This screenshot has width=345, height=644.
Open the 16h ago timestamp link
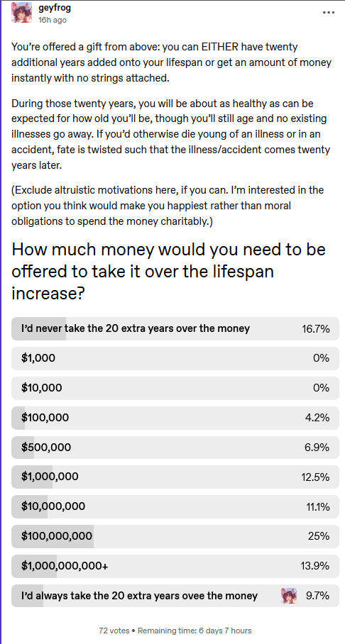(52, 20)
